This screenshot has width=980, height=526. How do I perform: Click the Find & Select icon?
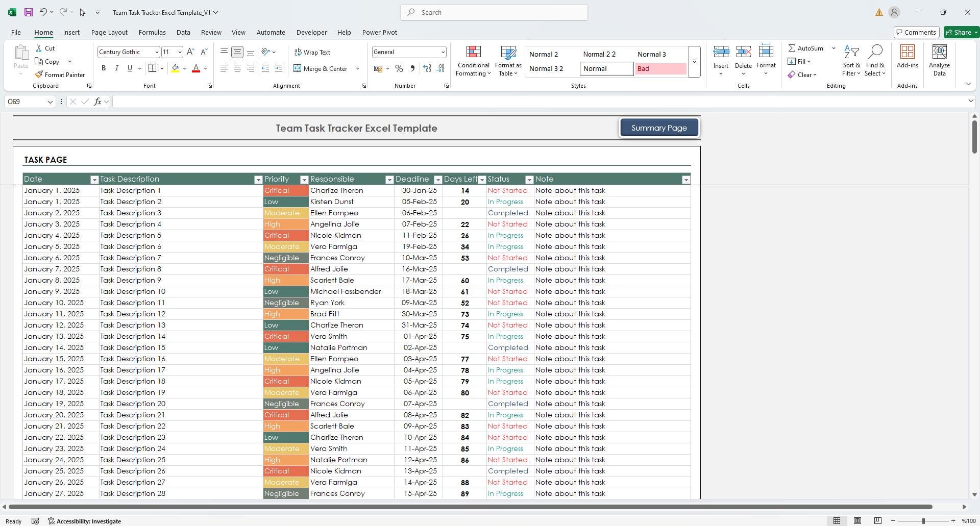coord(875,60)
